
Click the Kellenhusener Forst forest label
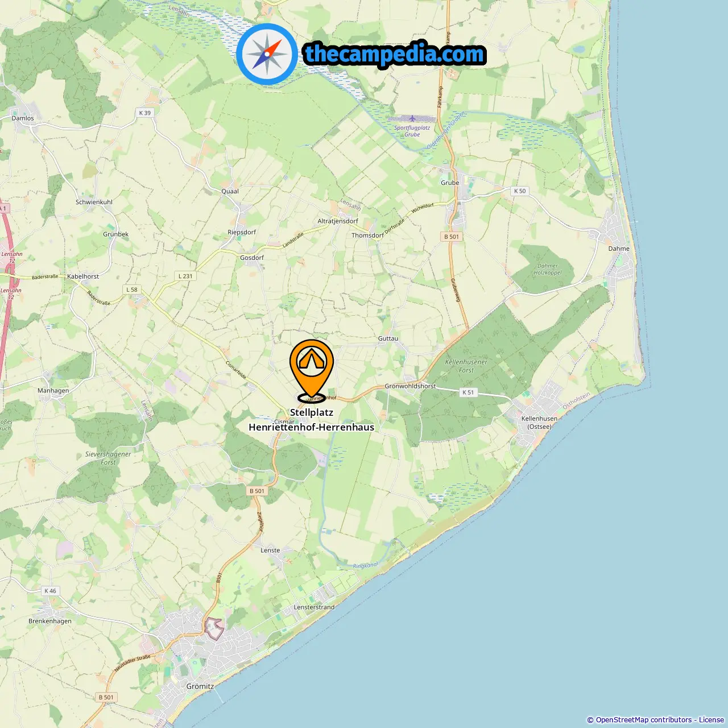pyautogui.click(x=466, y=366)
